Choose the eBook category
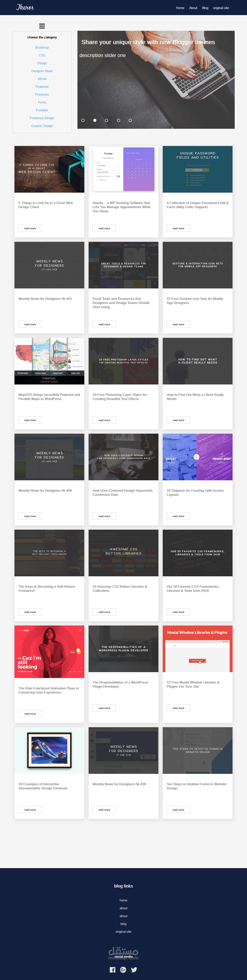 (x=42, y=79)
